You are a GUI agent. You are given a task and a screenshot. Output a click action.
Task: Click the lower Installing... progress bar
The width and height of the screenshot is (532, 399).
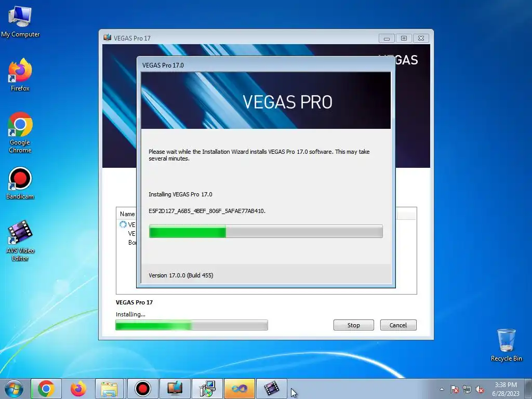192,325
